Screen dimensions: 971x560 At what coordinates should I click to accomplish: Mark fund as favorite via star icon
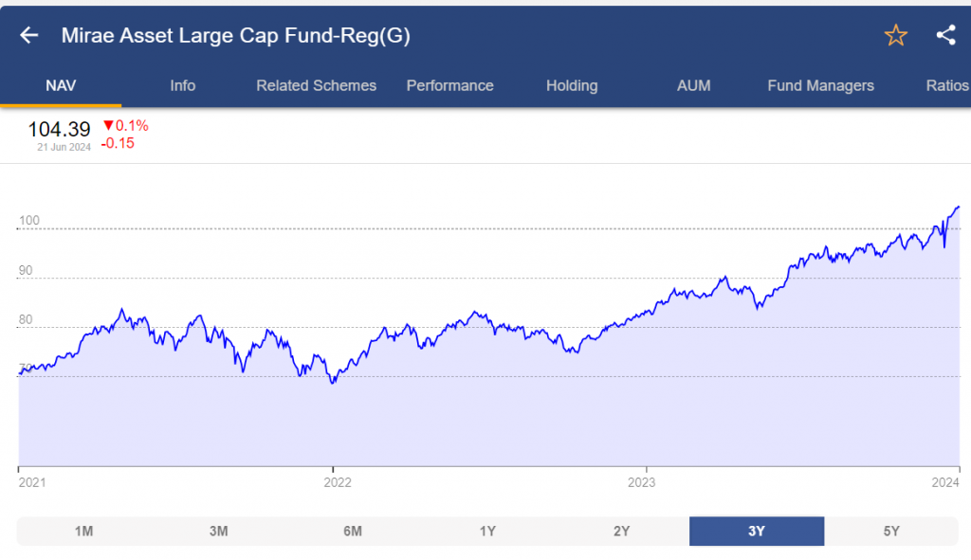[x=895, y=35]
